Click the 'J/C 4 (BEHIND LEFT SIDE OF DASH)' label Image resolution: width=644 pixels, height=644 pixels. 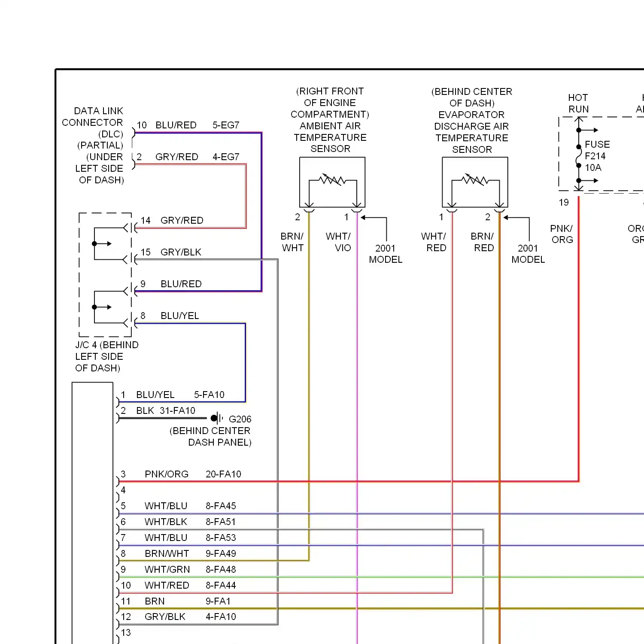pyautogui.click(x=107, y=356)
